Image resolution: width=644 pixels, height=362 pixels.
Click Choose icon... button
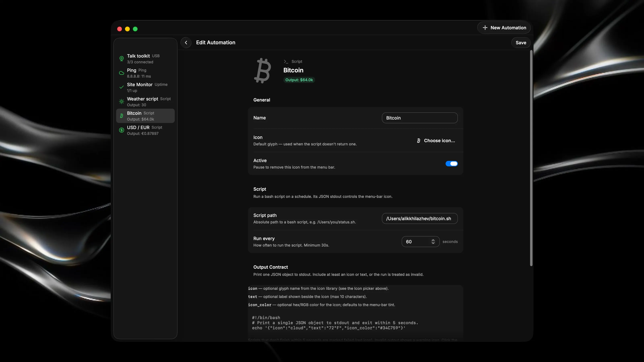(x=436, y=141)
